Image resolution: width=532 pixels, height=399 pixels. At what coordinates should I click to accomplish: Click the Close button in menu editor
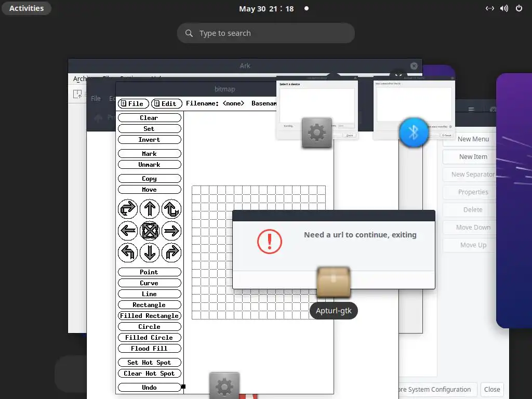(492, 390)
